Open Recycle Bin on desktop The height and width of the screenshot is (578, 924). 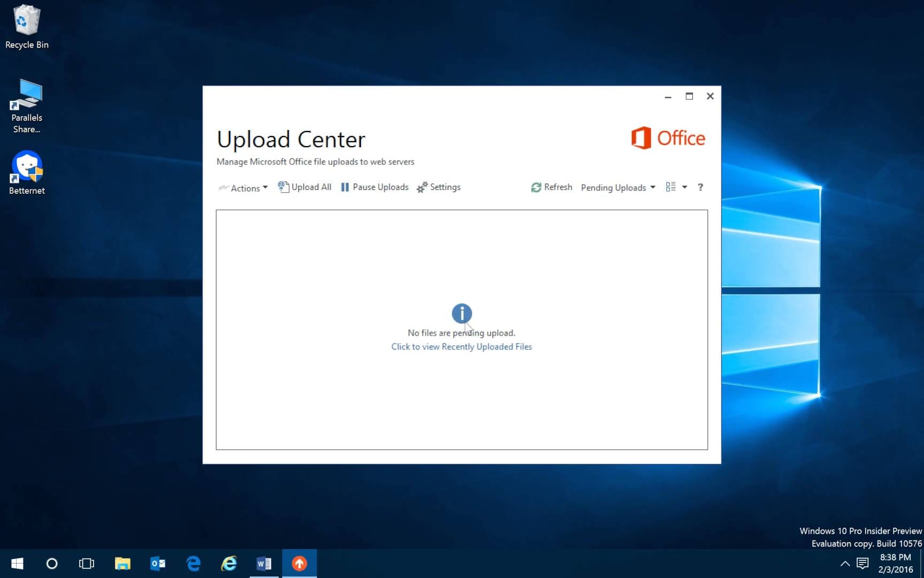pos(27,27)
